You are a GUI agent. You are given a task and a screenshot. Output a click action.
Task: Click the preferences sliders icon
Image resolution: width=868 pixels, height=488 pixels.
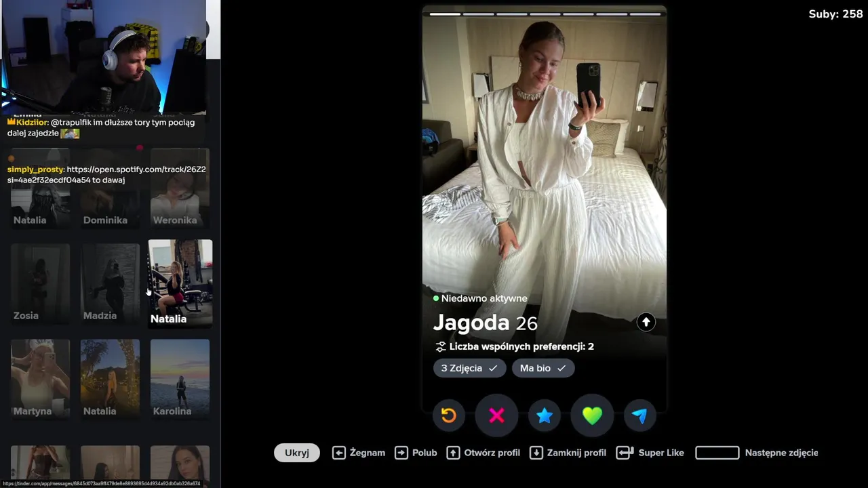(x=441, y=346)
